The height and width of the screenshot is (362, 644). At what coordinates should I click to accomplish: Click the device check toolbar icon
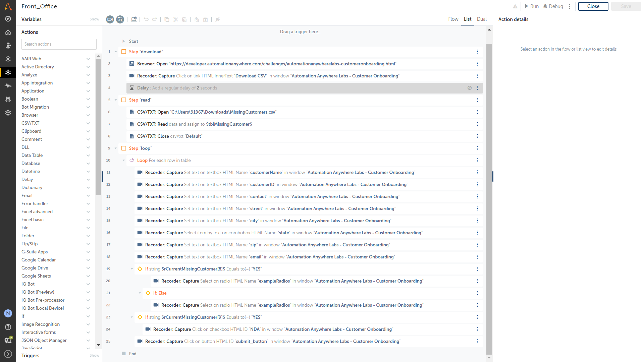(134, 19)
